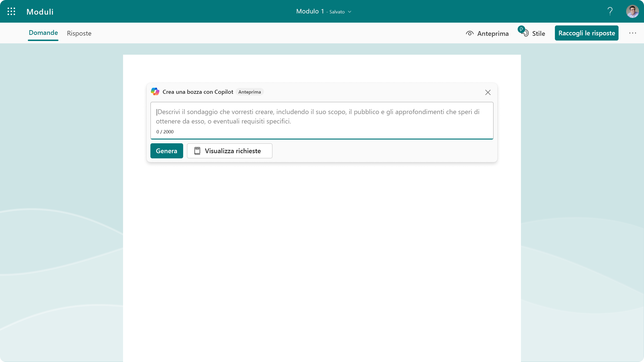Click the Copilot icon in the dialog

click(155, 91)
